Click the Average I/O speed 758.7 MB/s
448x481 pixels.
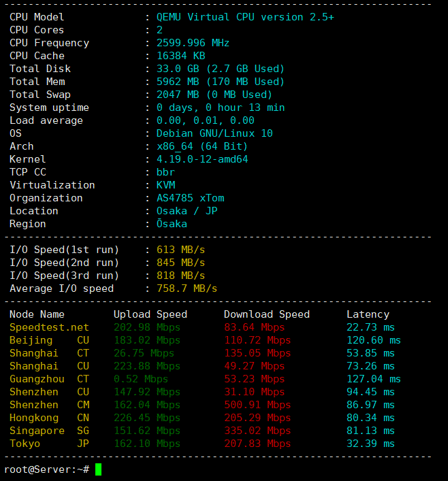point(187,288)
